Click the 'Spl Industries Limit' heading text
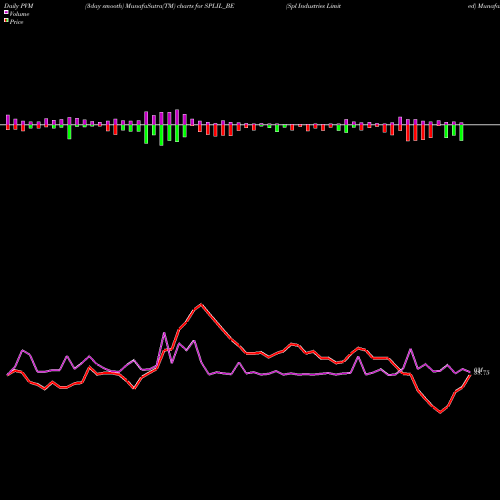This screenshot has height=500, width=500. [313, 6]
